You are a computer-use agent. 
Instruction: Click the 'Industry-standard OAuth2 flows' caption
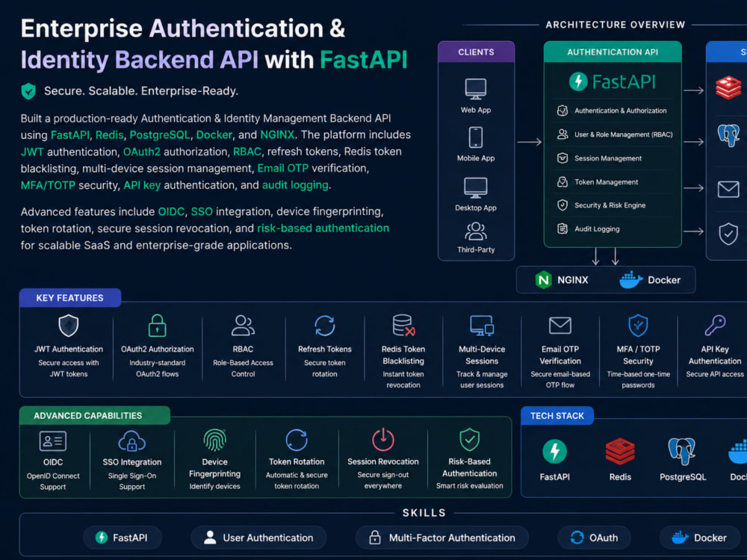[157, 368]
